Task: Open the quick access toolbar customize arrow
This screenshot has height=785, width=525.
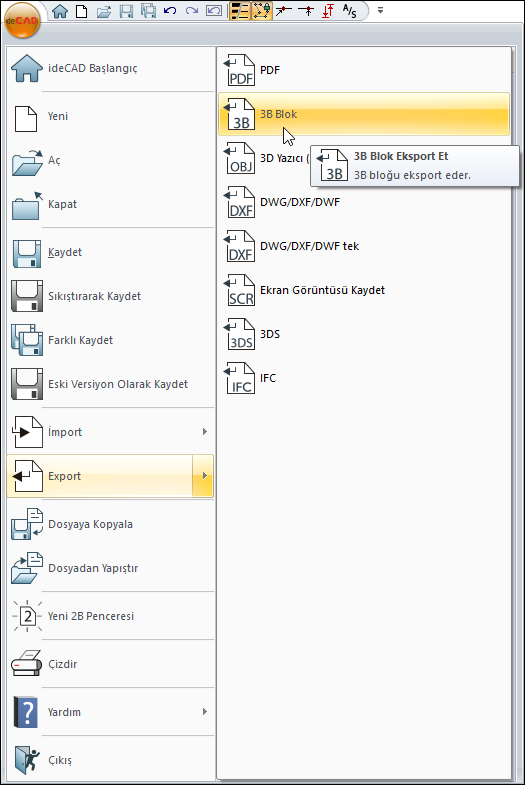Action: coord(380,10)
